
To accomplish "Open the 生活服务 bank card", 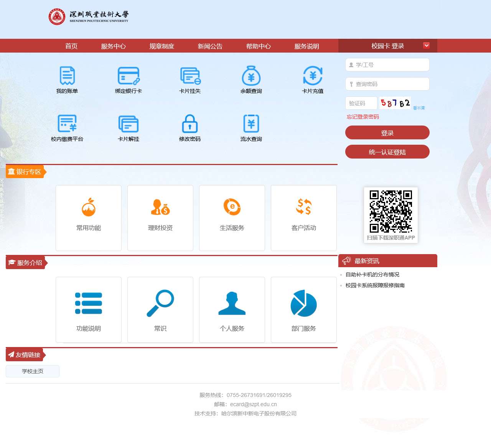I will 232,218.
